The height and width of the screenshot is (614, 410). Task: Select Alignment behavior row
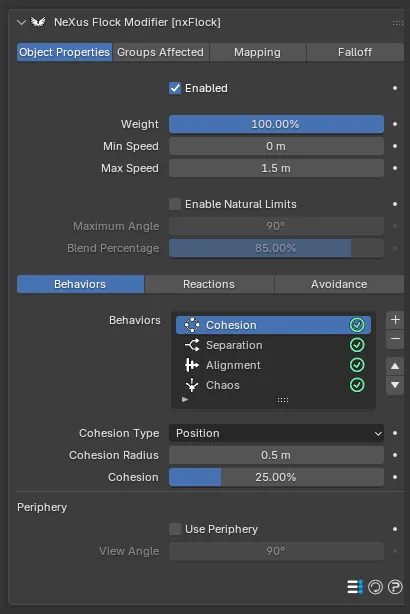coord(273,365)
